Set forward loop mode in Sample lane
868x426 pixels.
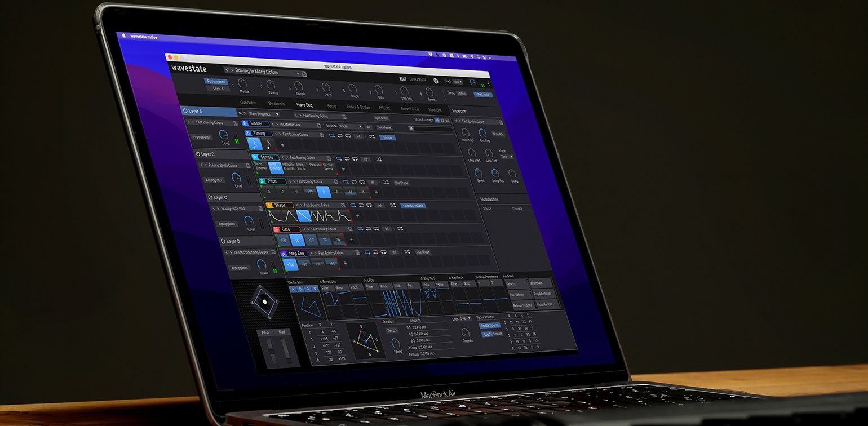(x=338, y=158)
